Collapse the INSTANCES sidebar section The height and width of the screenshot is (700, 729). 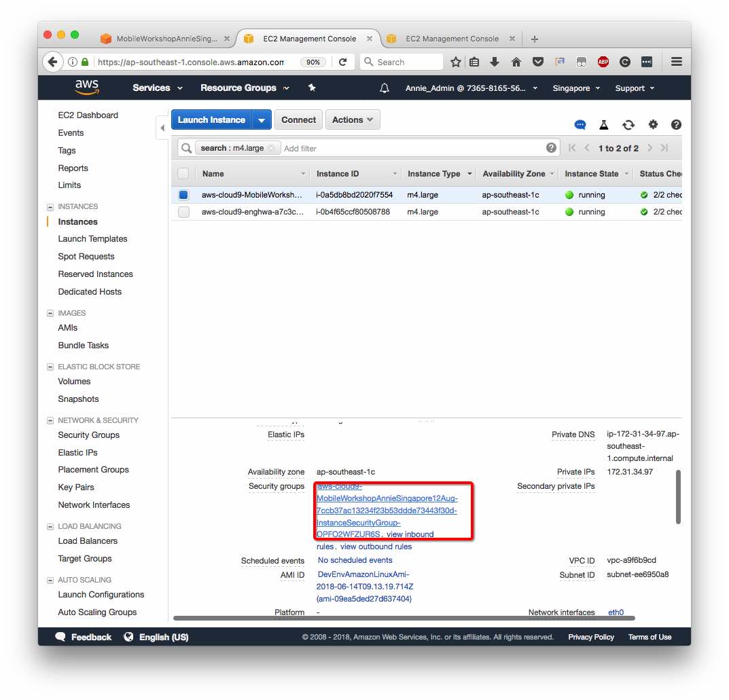[50, 206]
